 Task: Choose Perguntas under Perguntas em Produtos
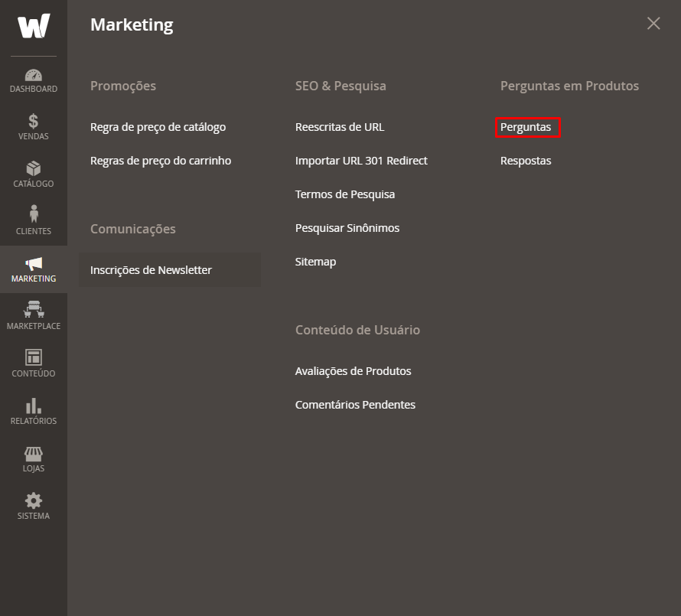(526, 127)
